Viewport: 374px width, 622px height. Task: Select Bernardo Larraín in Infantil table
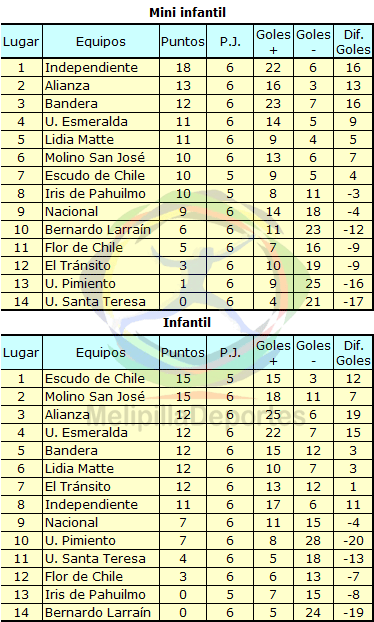(98, 612)
